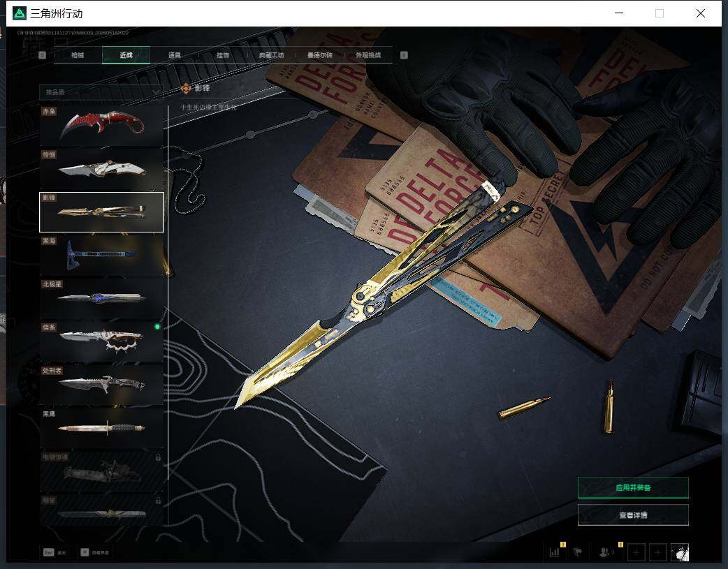728x569 pixels.
Task: Close the 三角洲行动 window
Action: tap(701, 13)
